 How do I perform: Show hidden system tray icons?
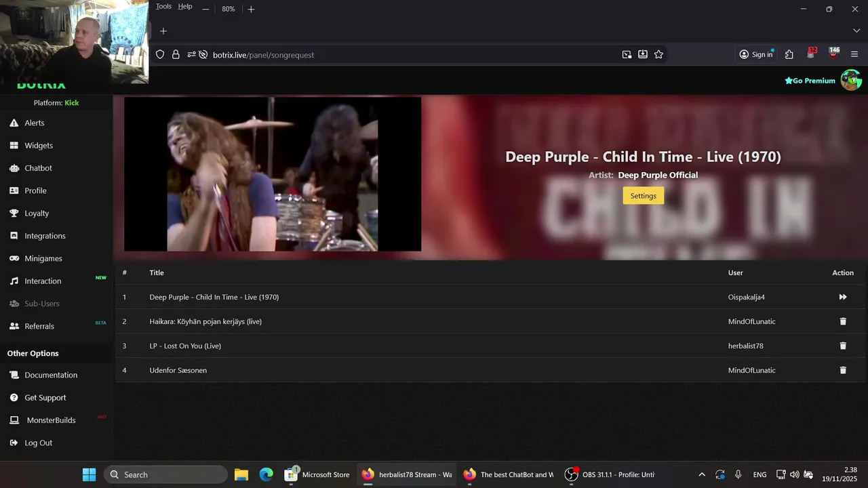(x=702, y=474)
